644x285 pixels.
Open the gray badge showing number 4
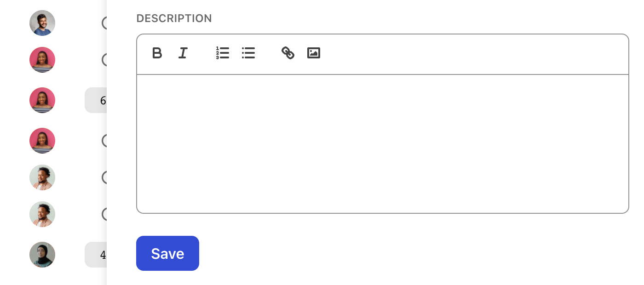(x=96, y=255)
